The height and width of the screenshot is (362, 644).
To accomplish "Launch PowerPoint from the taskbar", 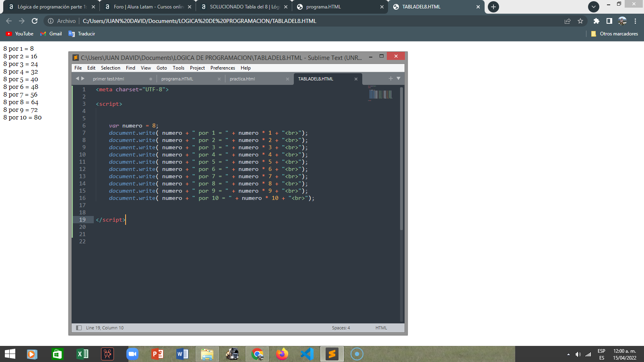I will (x=157, y=354).
